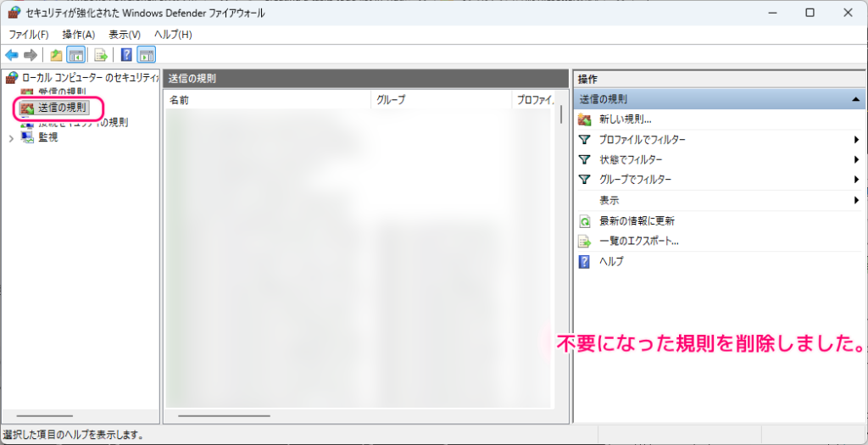Sort by グループ column header
Screen dimensions: 868x445
pyautogui.click(x=441, y=100)
